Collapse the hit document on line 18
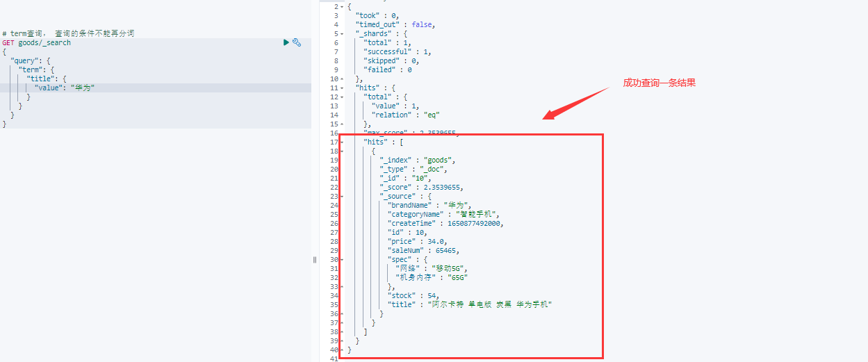Image resolution: width=868 pixels, height=362 pixels. coord(341,151)
